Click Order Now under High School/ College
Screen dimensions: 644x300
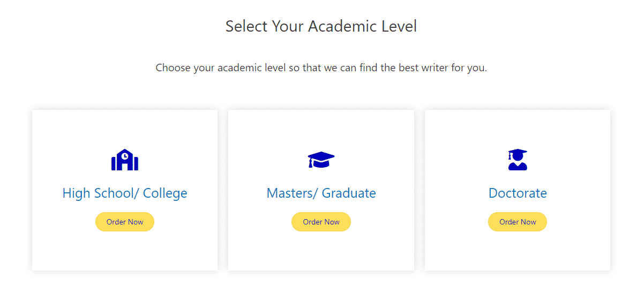pyautogui.click(x=125, y=222)
